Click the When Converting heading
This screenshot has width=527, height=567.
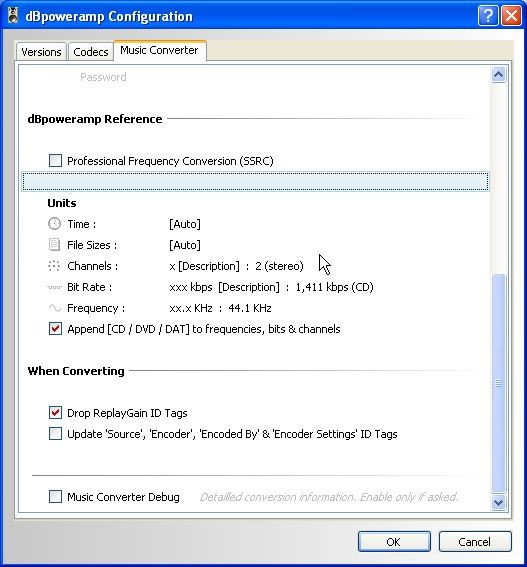tap(76, 371)
